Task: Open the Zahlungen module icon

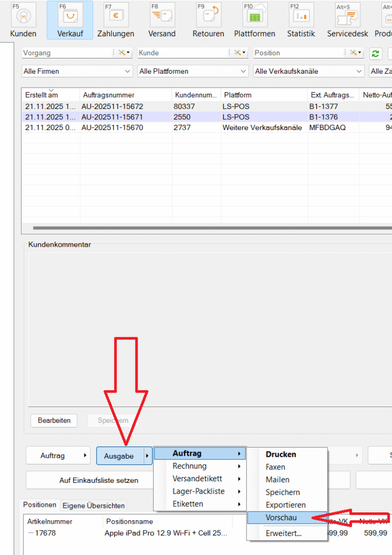Action: pyautogui.click(x=116, y=16)
